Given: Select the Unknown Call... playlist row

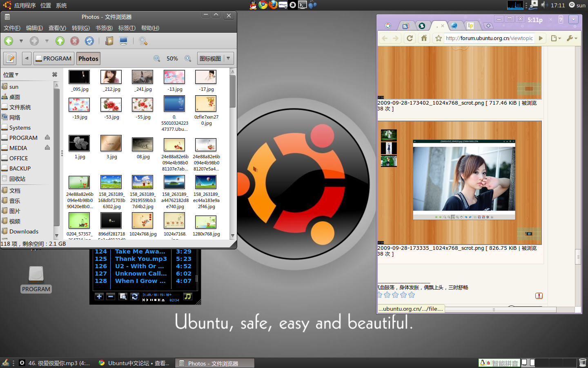Looking at the screenshot, I should pyautogui.click(x=143, y=274).
